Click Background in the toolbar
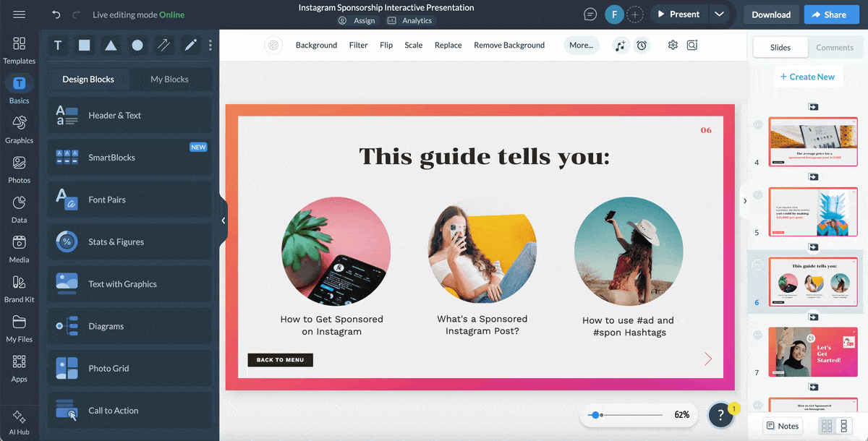The image size is (868, 441). [316, 45]
